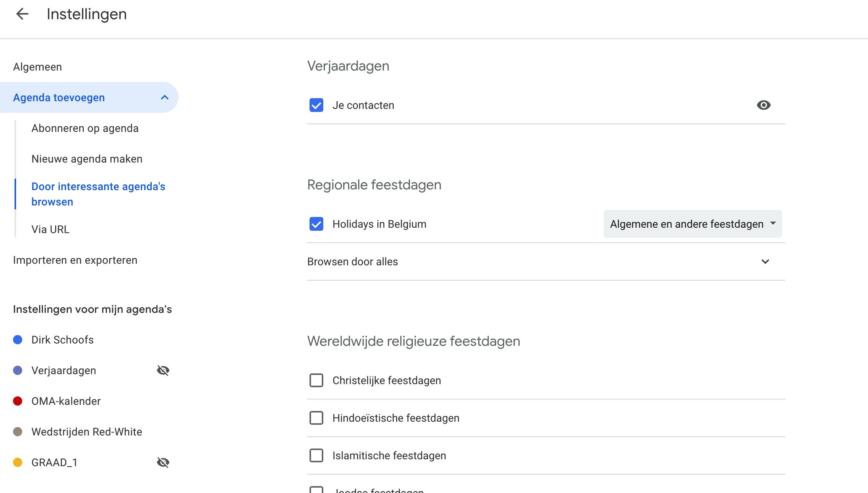Image resolution: width=868 pixels, height=493 pixels.
Task: Enable the Christelijke feestdagen checkbox
Action: click(316, 380)
